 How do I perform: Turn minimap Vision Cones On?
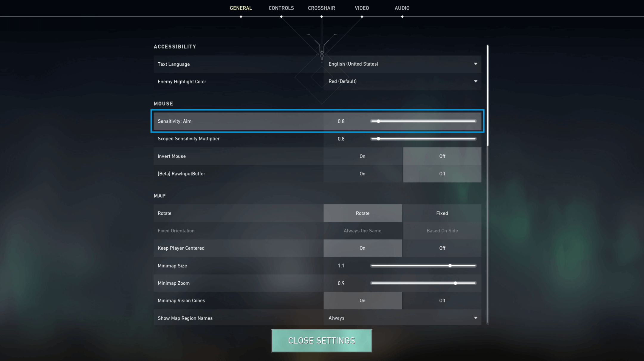363,300
